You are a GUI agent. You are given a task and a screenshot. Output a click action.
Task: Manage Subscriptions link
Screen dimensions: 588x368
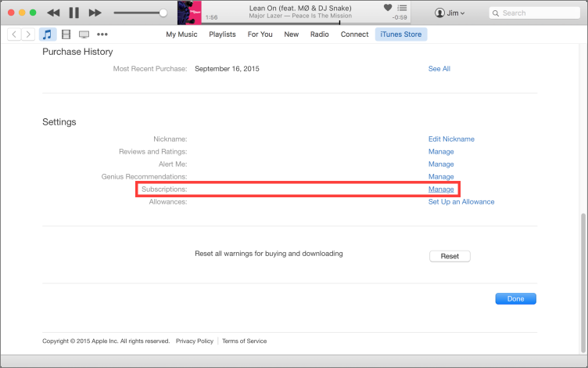[x=441, y=189]
